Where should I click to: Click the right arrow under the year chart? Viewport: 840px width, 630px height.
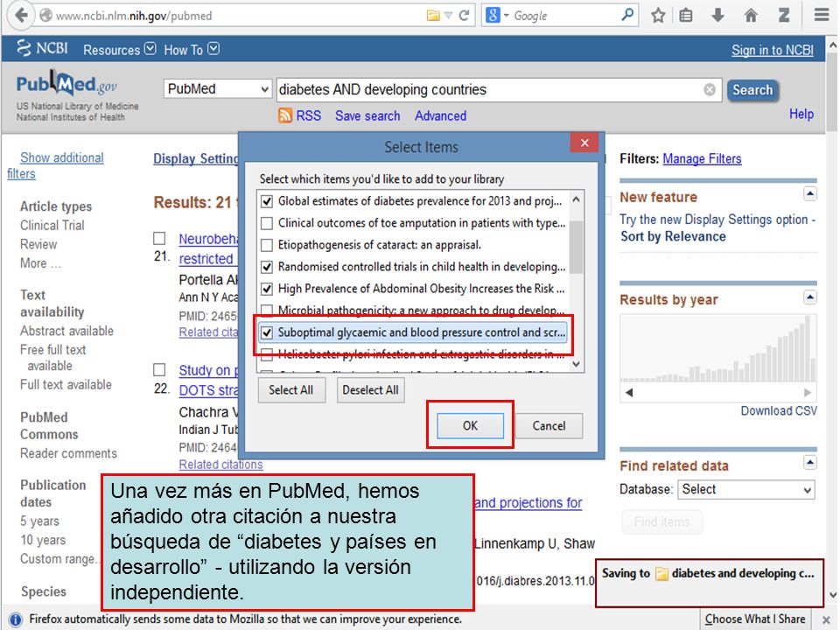point(808,393)
